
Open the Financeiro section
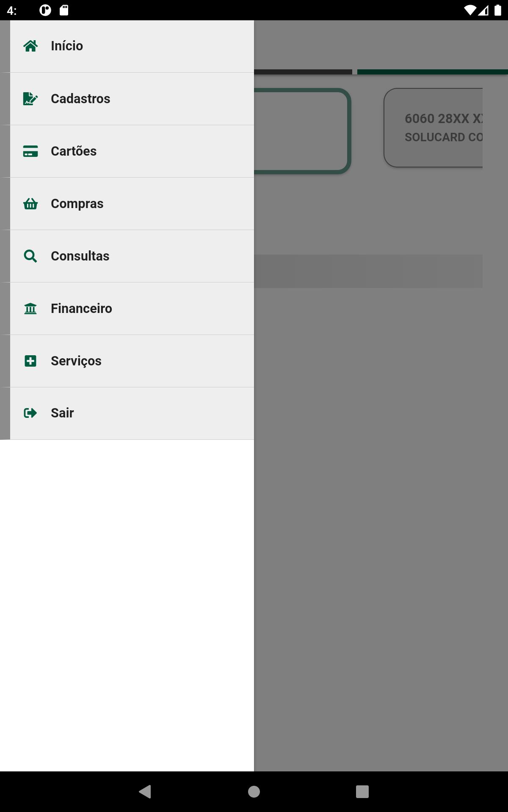click(132, 309)
